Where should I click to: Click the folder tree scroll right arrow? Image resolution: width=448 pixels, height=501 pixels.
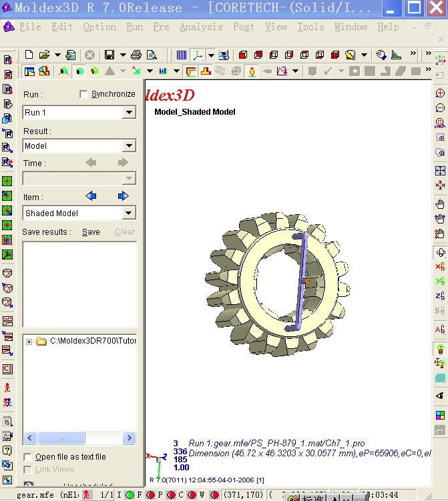129,438
